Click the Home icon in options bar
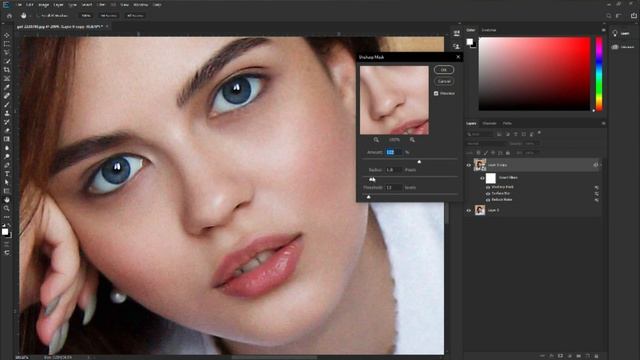 click(x=9, y=16)
